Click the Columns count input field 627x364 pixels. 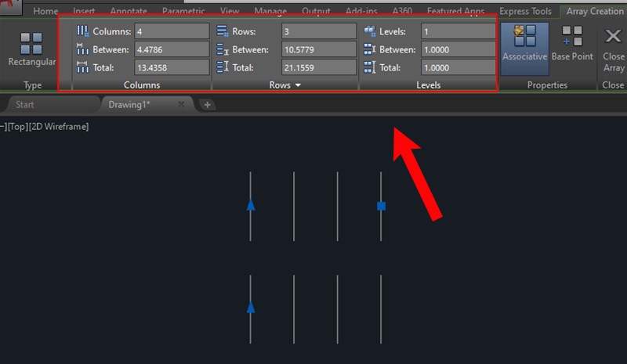point(172,31)
